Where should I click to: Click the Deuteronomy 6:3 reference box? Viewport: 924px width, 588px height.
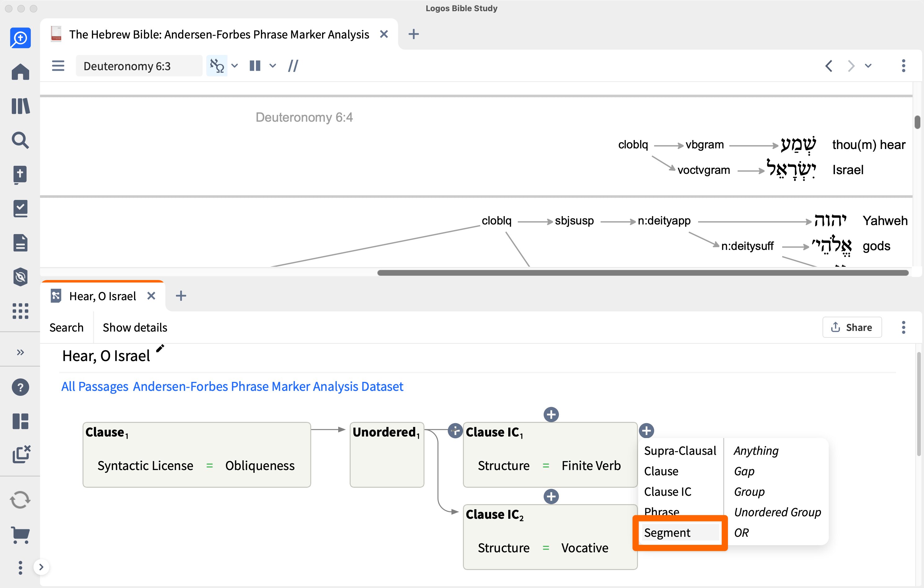tap(139, 66)
